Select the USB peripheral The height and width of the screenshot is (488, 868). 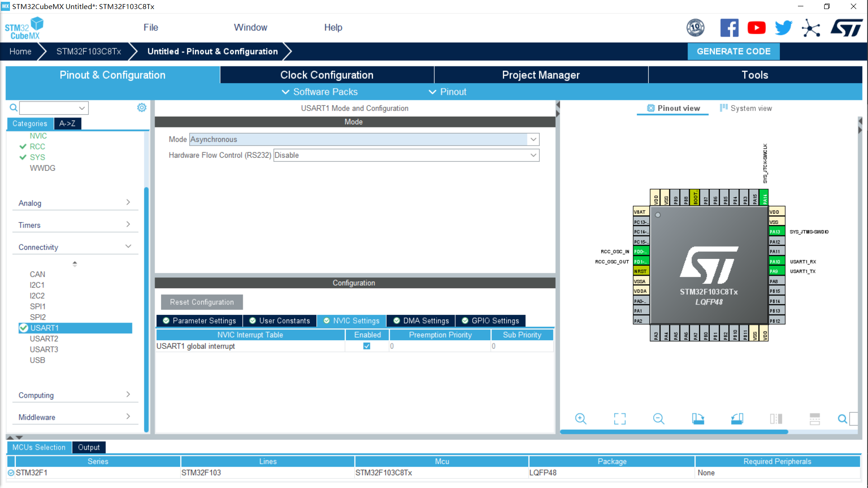38,360
